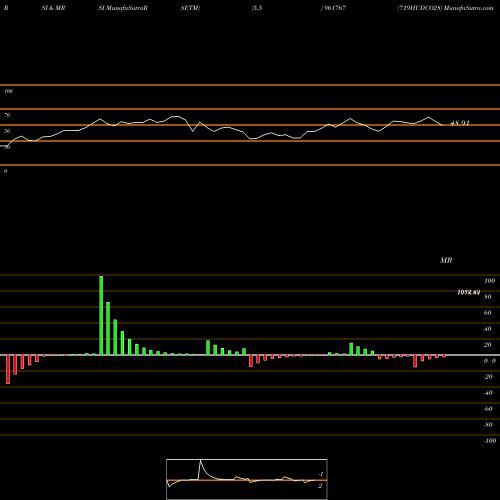Click the 1093.49 value label
The image size is (500, 500).
[x=469, y=292]
